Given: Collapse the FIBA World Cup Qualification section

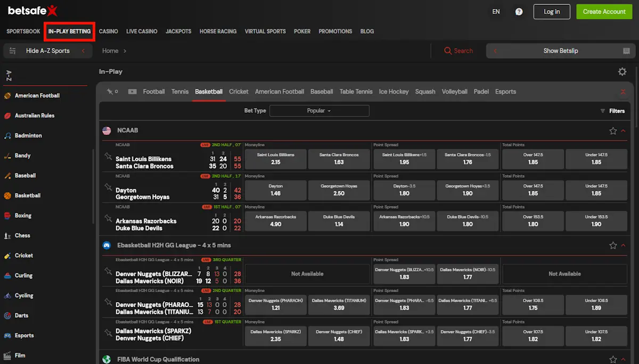Looking at the screenshot, I should [x=622, y=359].
